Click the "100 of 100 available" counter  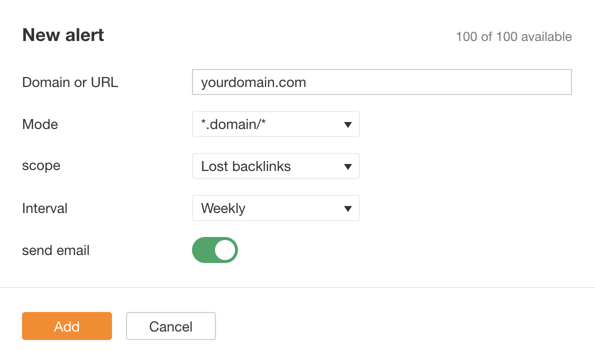[x=513, y=36]
